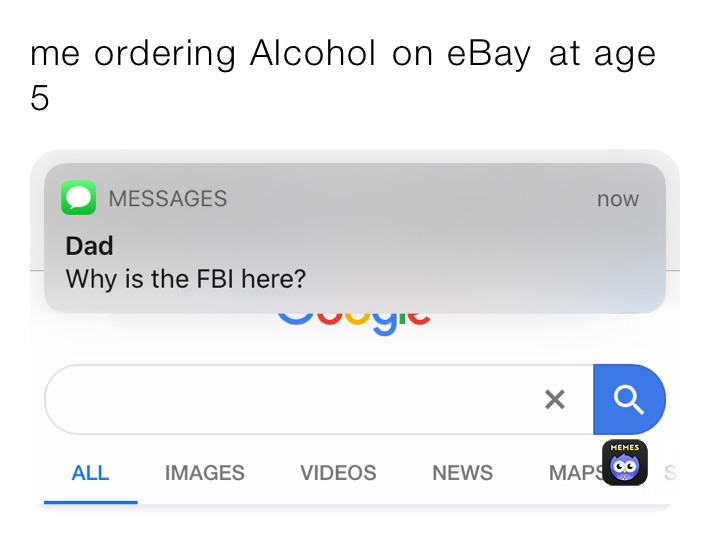Image resolution: width=710 pixels, height=543 pixels.
Task: Click the number 5 in the caption
Action: pyautogui.click(x=40, y=98)
